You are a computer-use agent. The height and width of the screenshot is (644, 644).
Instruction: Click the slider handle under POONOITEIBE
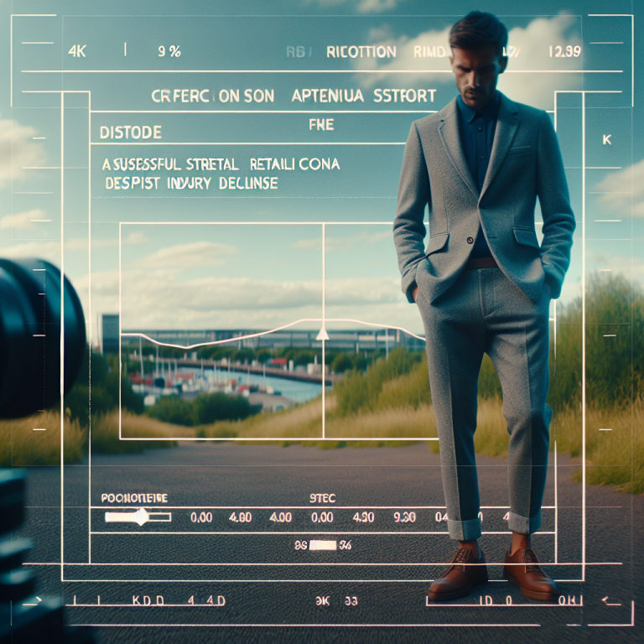(138, 518)
